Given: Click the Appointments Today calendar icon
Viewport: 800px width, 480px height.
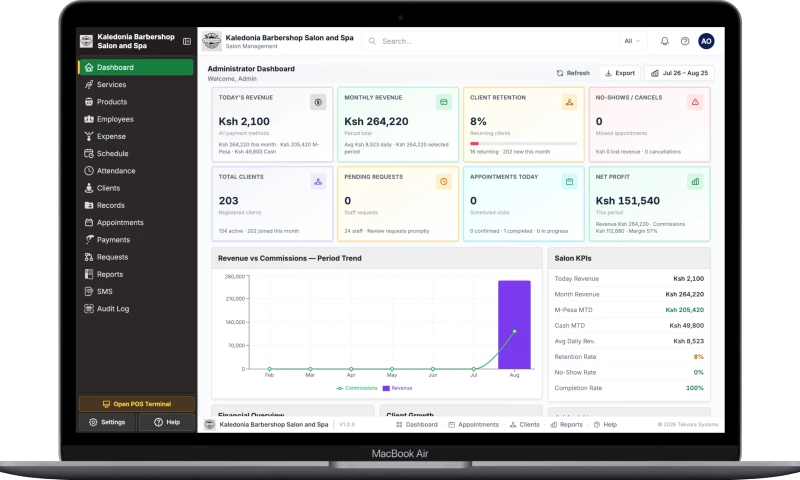Looking at the screenshot, I should pos(569,182).
